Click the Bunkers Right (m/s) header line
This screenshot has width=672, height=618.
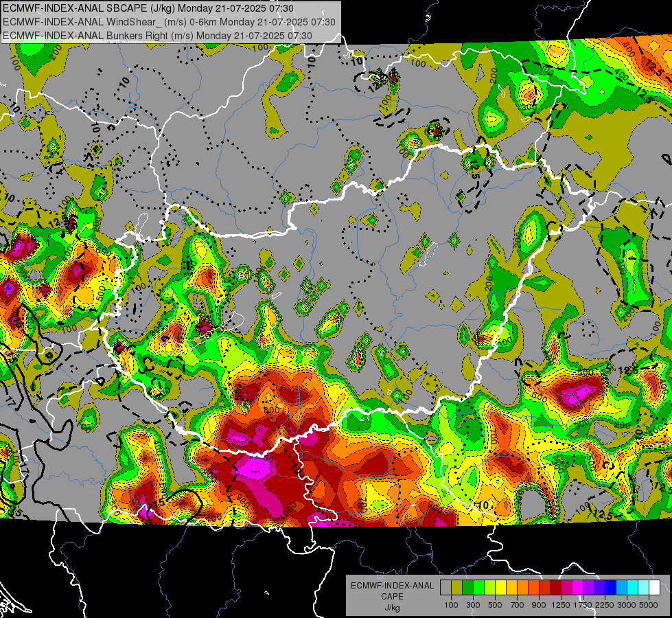click(157, 36)
